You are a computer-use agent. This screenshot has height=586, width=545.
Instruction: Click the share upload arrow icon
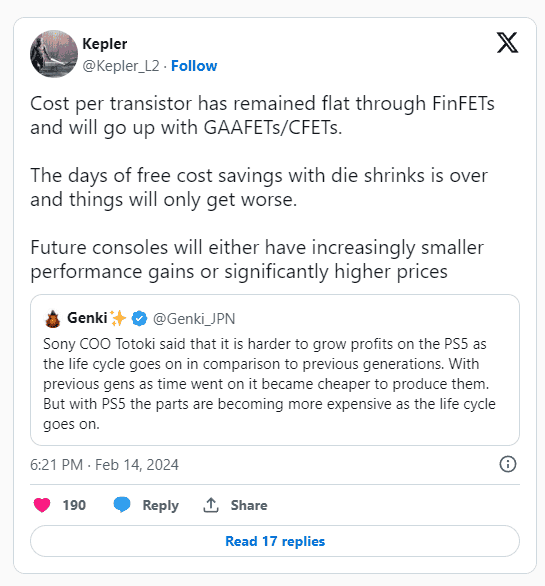click(211, 505)
